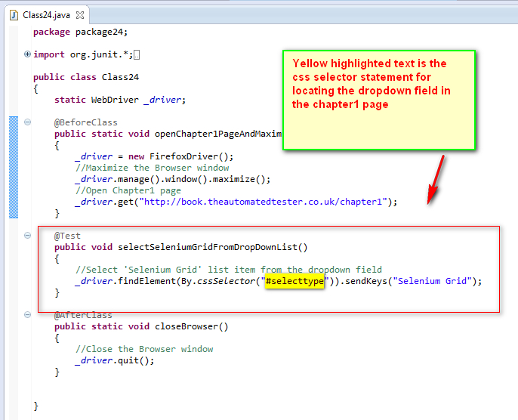Collapse the @BeforeClass method fold
This screenshot has width=518, height=420.
(28, 122)
